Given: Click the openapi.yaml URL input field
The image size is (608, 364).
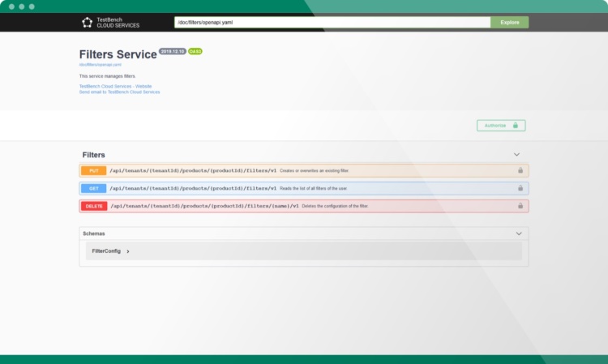Looking at the screenshot, I should tap(332, 23).
